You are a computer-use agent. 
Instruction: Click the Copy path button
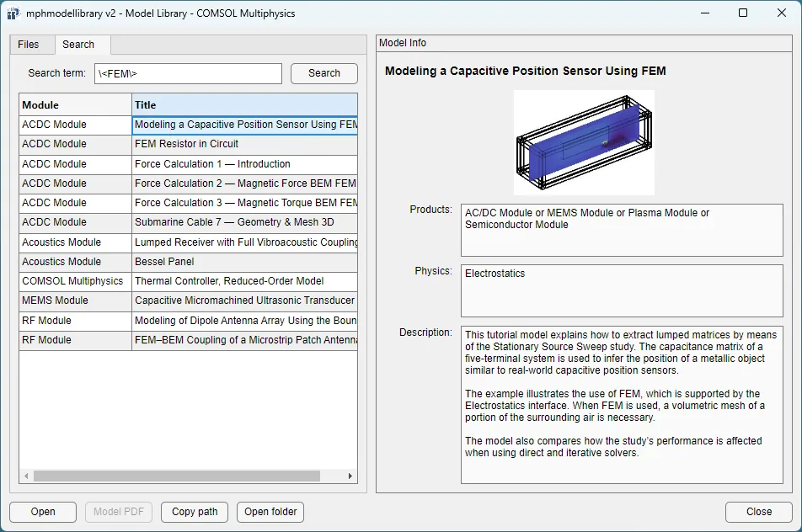195,512
